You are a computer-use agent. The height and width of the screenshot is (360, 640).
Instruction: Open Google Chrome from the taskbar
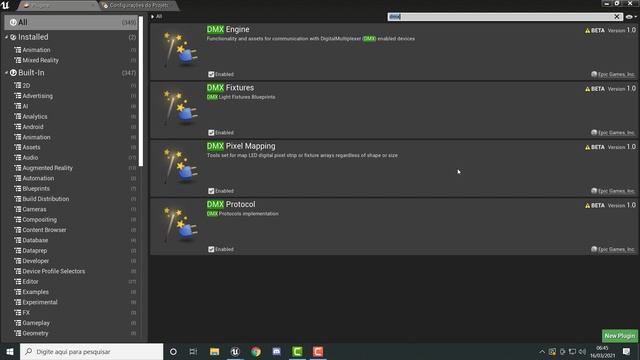(x=256, y=351)
